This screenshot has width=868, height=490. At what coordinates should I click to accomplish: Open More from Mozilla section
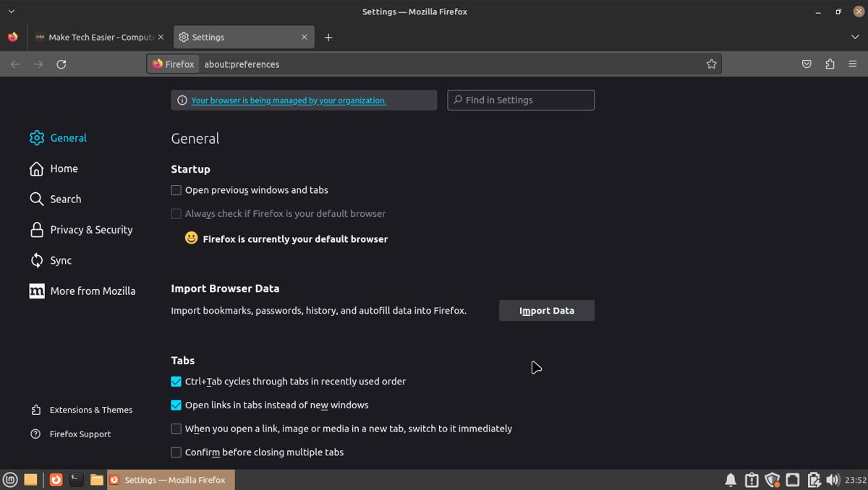click(x=93, y=291)
